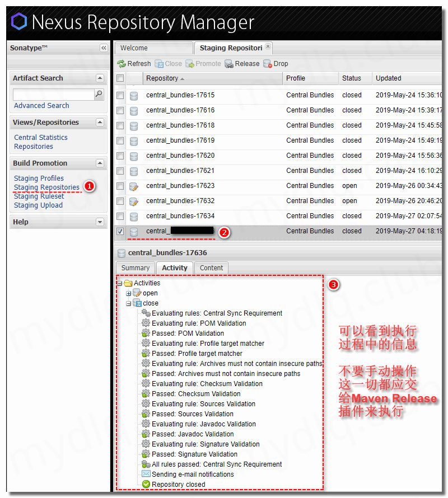The width and height of the screenshot is (448, 498).
Task: Click the close activity node icon
Action: [x=137, y=303]
